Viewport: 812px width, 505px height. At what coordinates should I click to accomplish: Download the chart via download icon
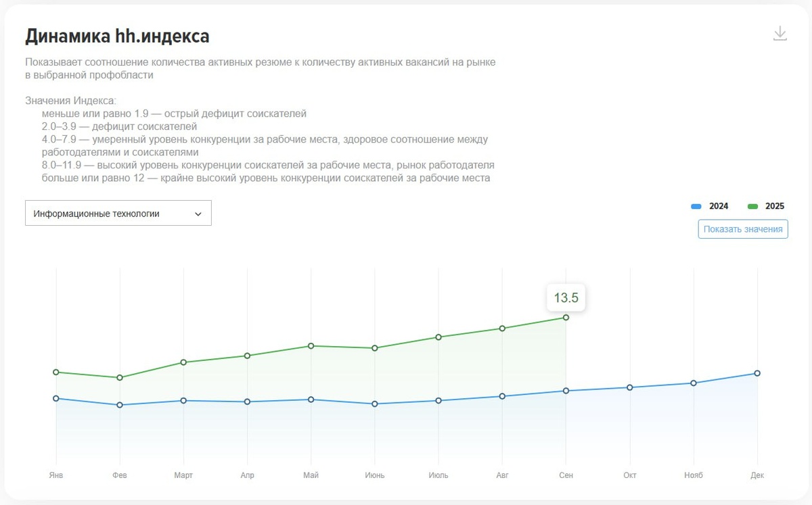point(780,34)
